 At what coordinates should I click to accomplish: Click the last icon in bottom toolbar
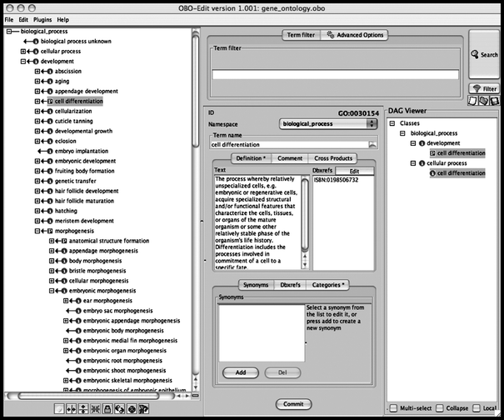point(143,408)
